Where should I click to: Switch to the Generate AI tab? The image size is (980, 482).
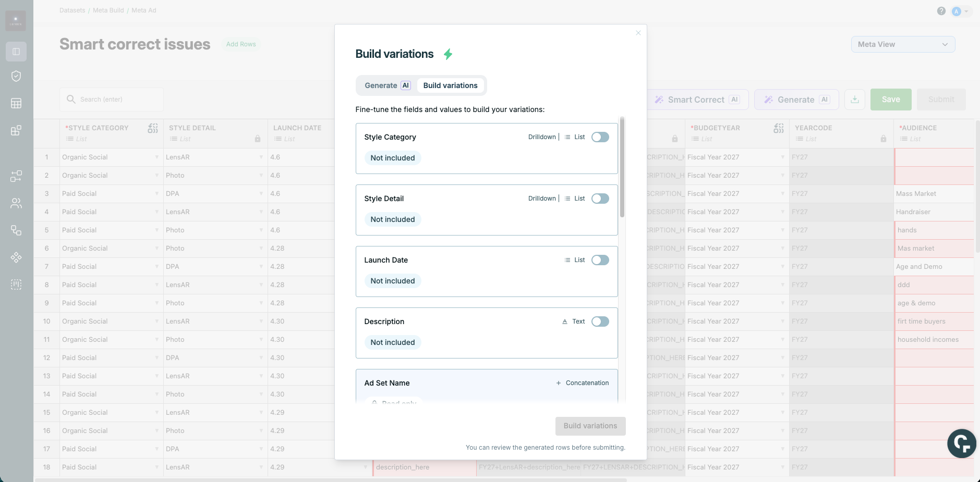coord(387,85)
